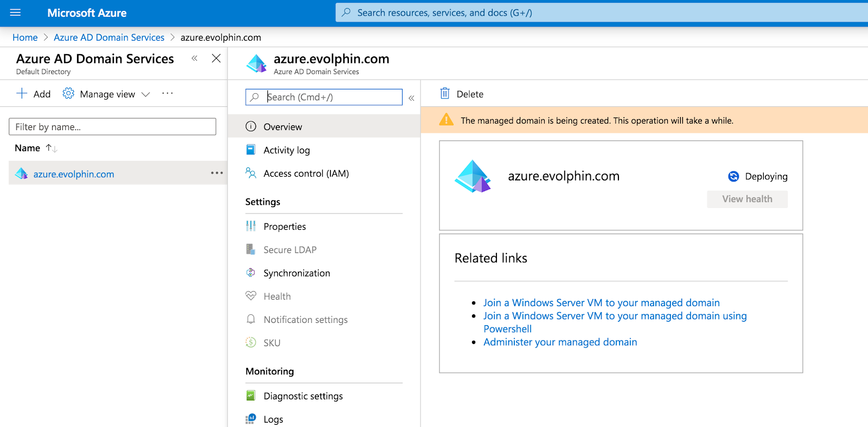
Task: Go to Azure AD Domain Services breadcrumb
Action: point(109,37)
